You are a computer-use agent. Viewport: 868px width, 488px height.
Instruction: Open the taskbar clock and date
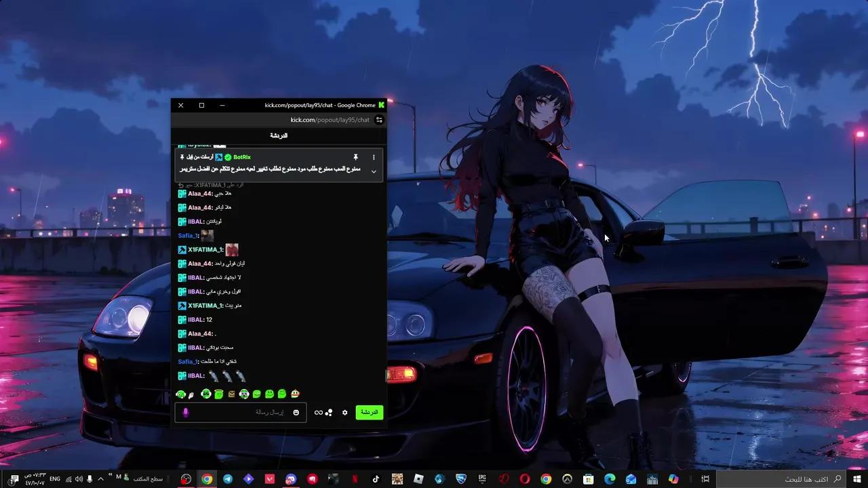[x=35, y=479]
